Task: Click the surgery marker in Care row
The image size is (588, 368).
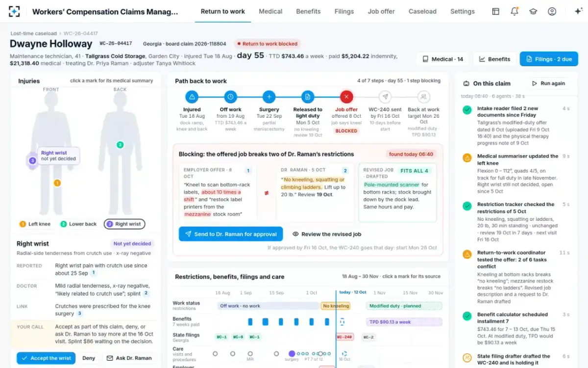Action: 292,353
